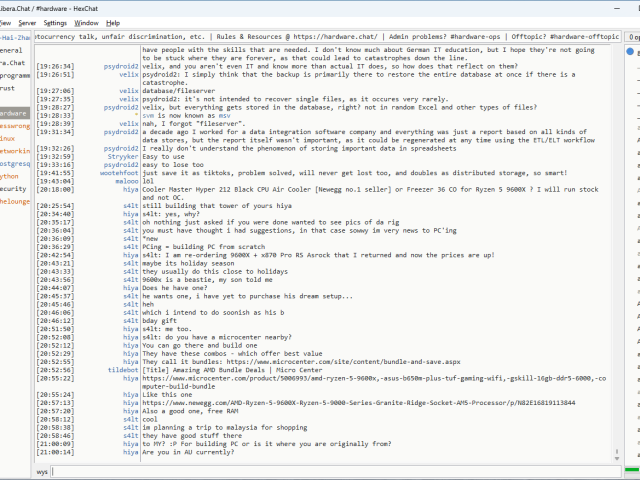Click timestamp [21:00:14]

[x=55, y=452]
